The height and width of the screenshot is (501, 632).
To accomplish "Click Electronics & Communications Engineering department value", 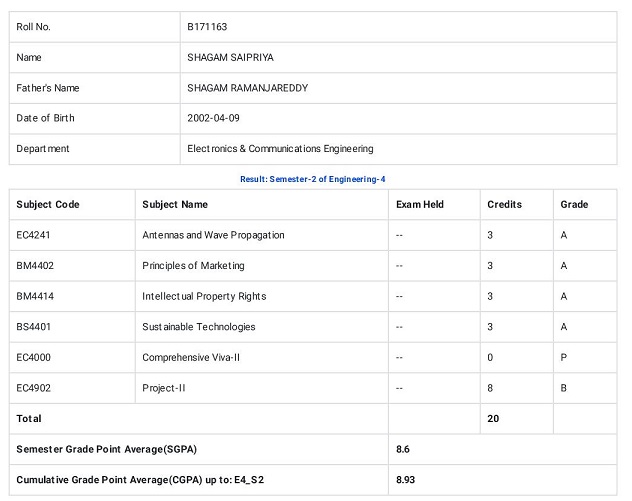I will (x=280, y=149).
